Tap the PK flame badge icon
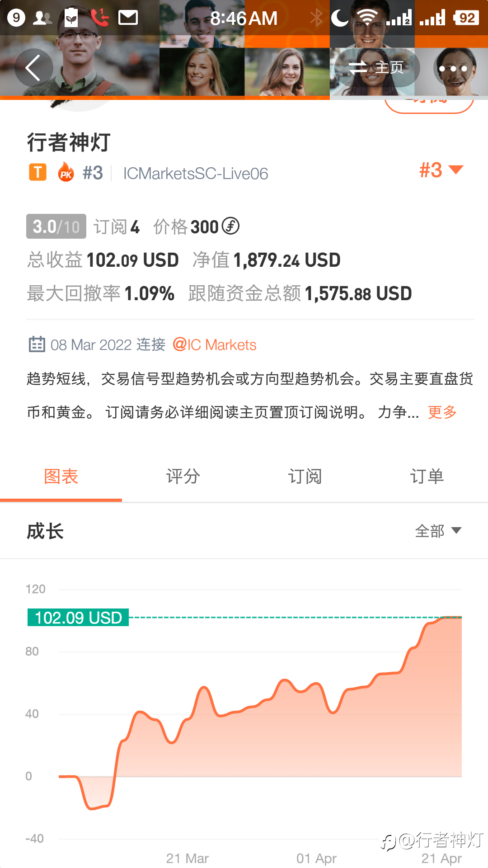Screen dimensions: 488x868 click(66, 172)
